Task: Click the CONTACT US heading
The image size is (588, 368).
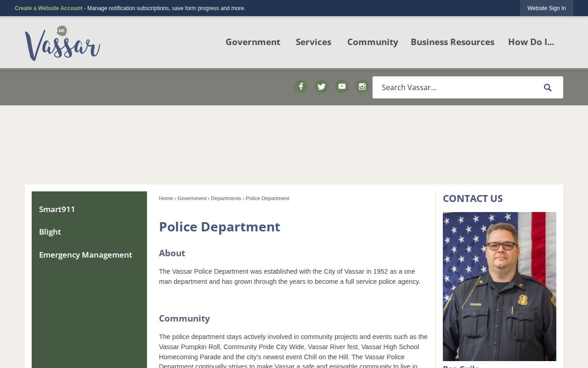Action: point(473,199)
